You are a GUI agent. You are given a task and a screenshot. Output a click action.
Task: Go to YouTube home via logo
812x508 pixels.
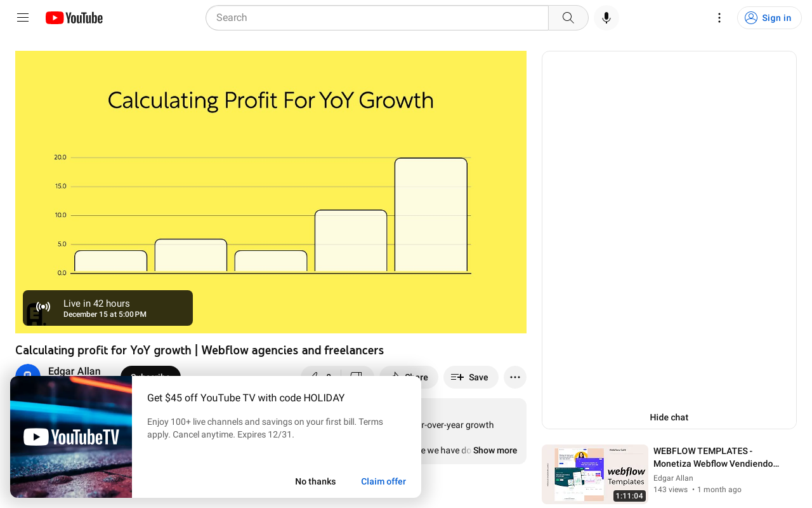coord(74,18)
